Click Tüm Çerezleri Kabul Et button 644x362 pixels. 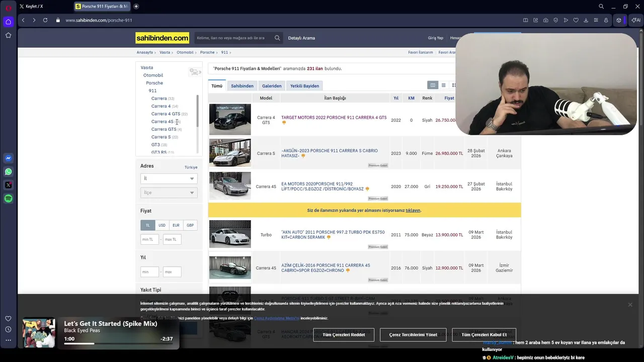(x=484, y=335)
